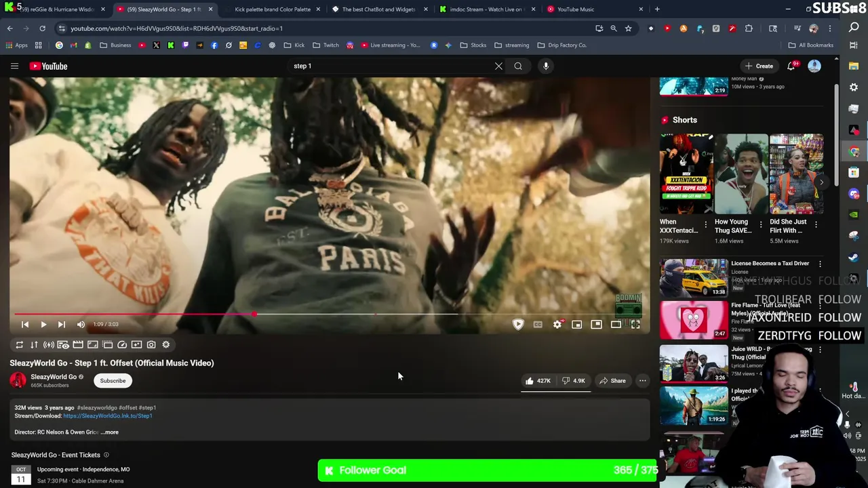The width and height of the screenshot is (868, 488).
Task: Enter full screen mode
Action: pos(635,325)
